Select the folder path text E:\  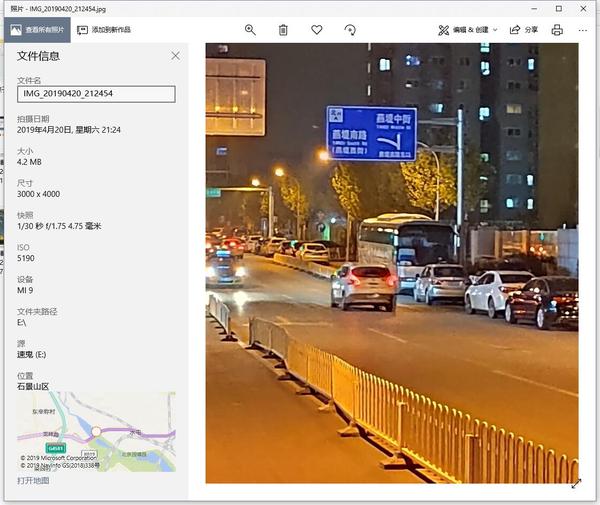pyautogui.click(x=22, y=323)
